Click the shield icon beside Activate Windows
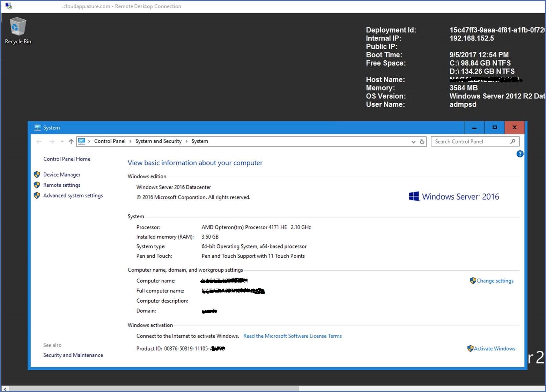 click(470, 348)
